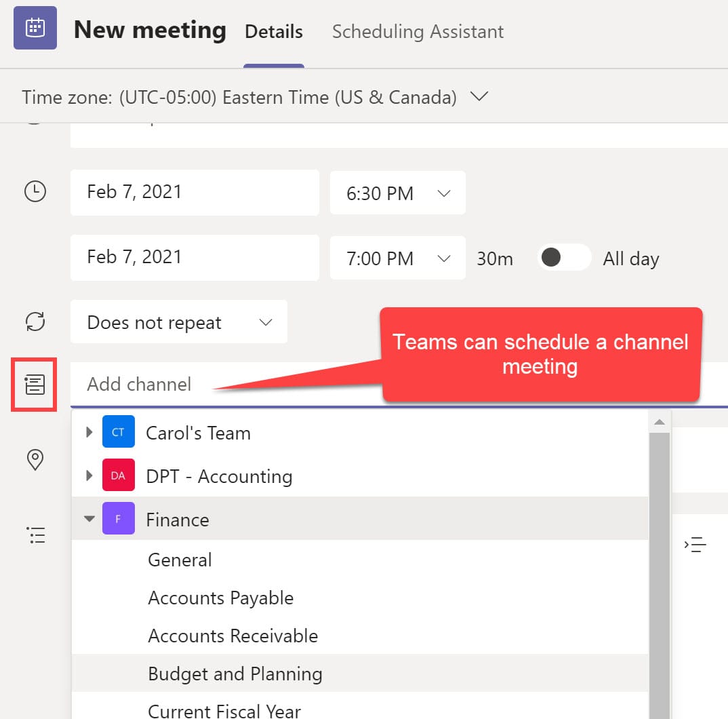Click the channel icon highlighted in red
The height and width of the screenshot is (719, 728).
(34, 385)
